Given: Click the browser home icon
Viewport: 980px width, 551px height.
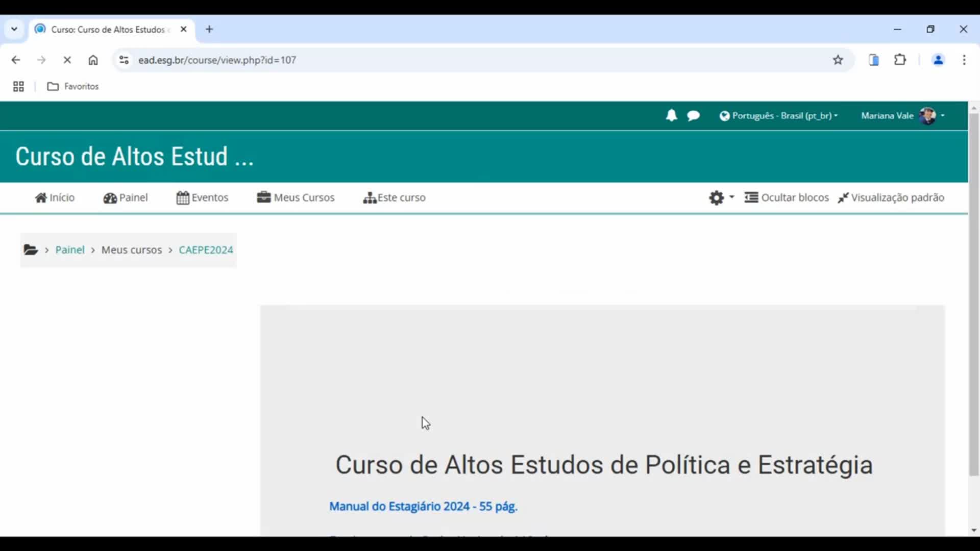Looking at the screenshot, I should click(93, 60).
